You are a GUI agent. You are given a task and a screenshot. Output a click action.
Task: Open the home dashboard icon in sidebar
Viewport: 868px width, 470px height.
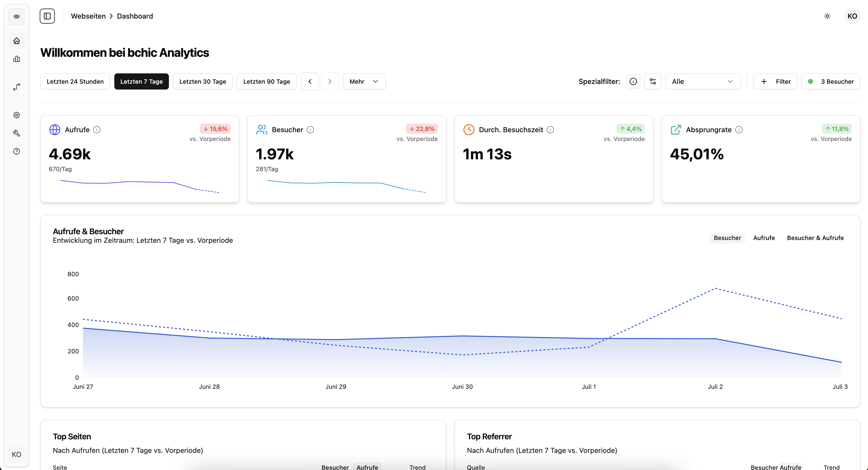tap(17, 41)
